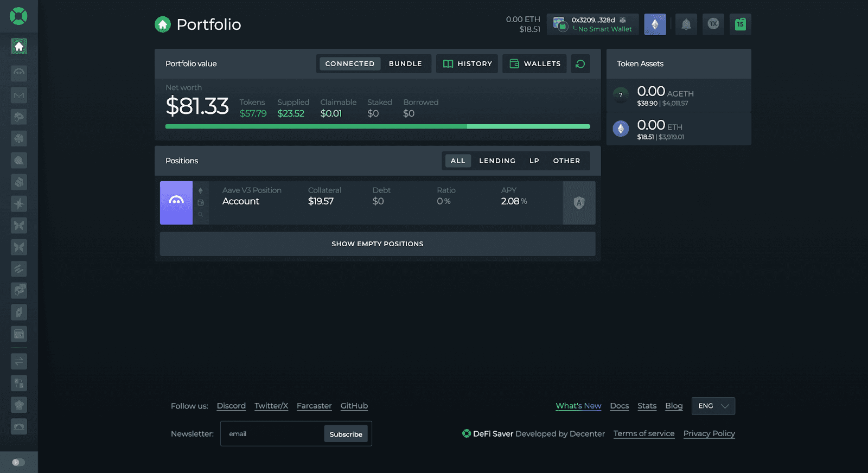
Task: Click the ETH diamond icon in Token Assets
Action: [x=621, y=129]
